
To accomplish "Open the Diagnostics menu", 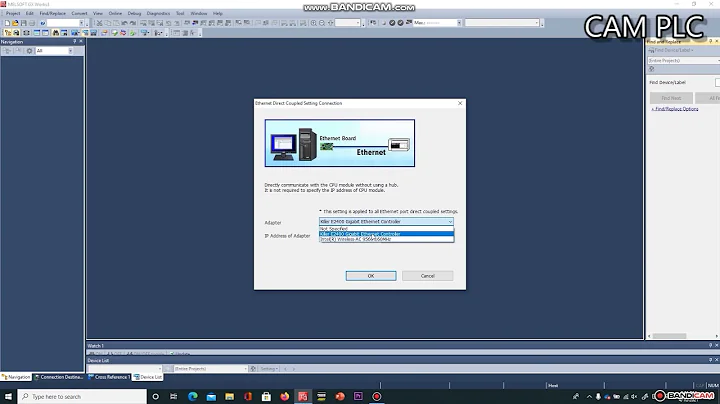I will pos(158,13).
